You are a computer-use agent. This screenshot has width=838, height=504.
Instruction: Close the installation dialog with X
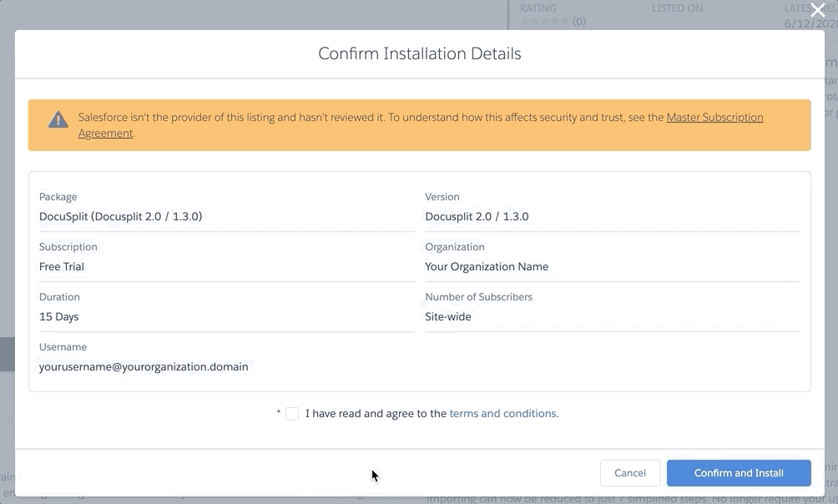coord(818,10)
